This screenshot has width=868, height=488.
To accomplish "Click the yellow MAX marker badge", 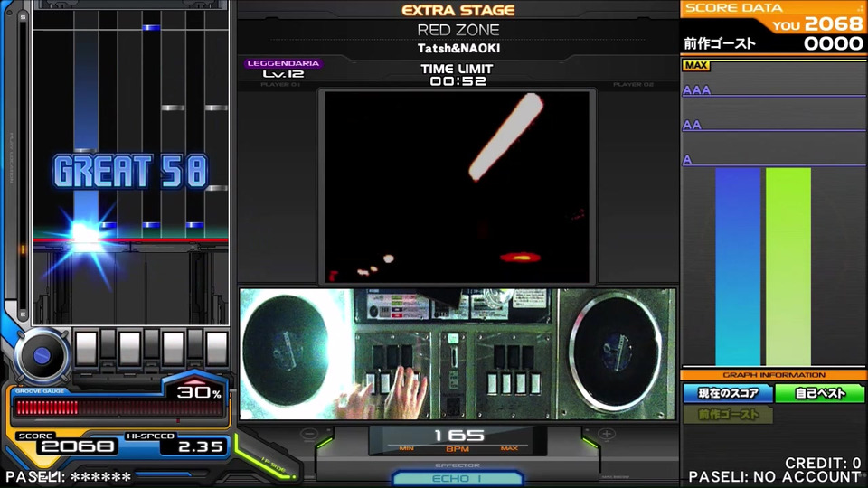I will click(x=696, y=65).
